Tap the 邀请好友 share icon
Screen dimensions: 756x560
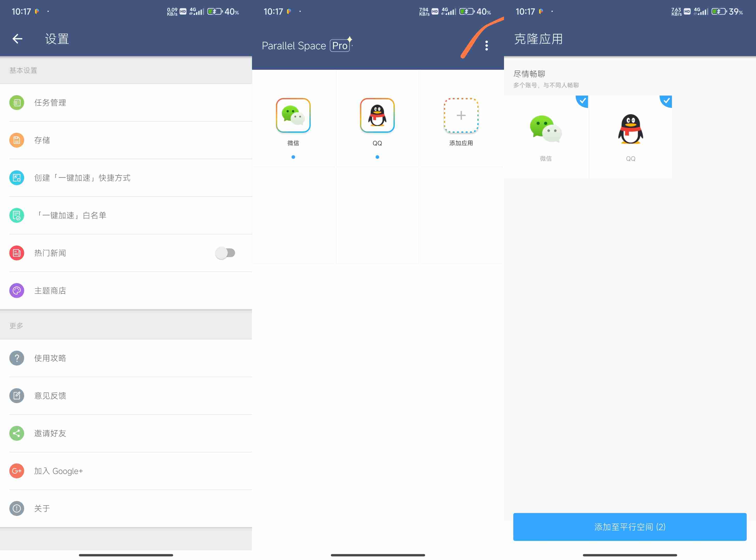click(17, 433)
